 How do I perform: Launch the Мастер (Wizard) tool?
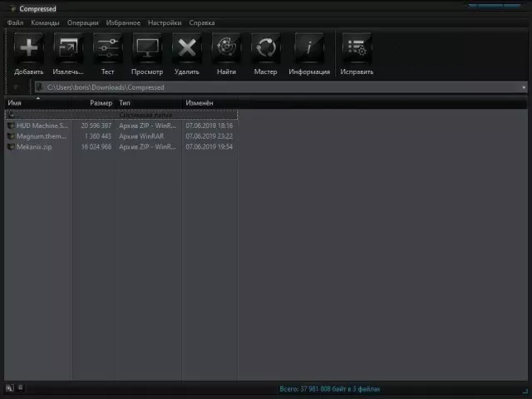pyautogui.click(x=266, y=49)
